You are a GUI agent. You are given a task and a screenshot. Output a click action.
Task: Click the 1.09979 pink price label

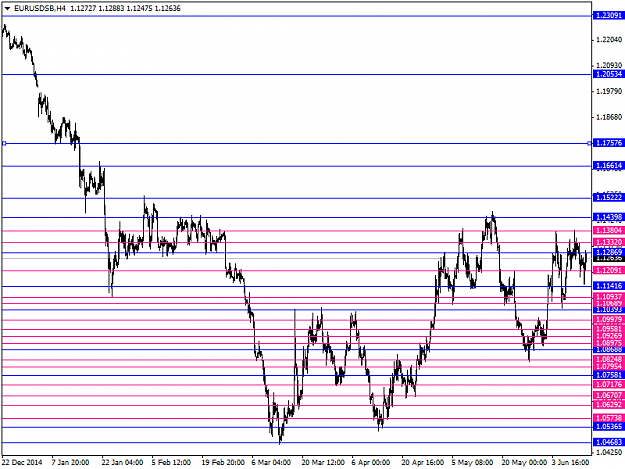click(608, 319)
